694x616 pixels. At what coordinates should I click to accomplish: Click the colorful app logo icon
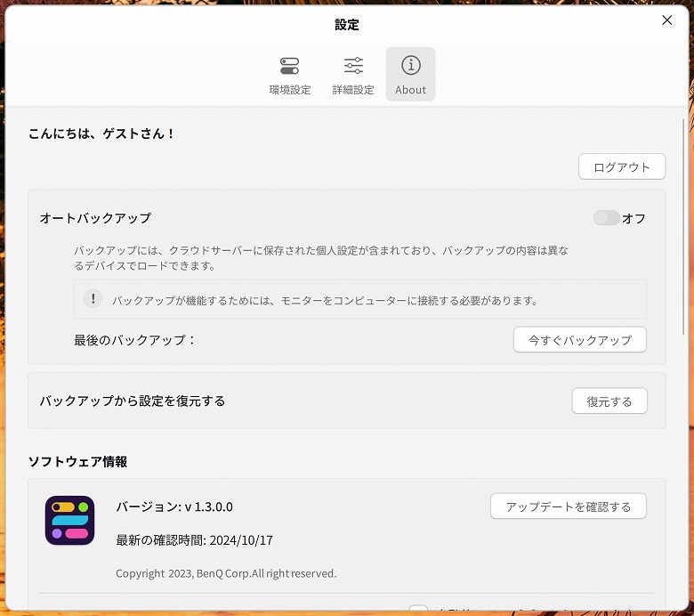click(69, 520)
